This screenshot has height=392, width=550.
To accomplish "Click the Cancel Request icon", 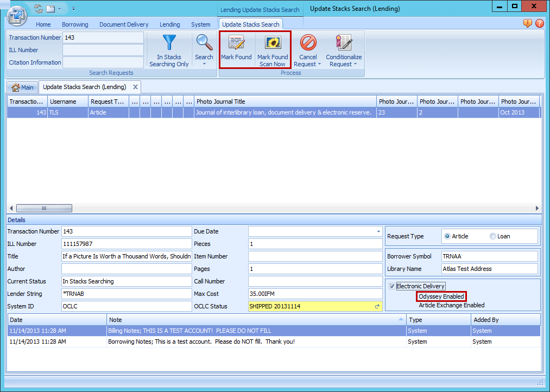I will [x=308, y=43].
